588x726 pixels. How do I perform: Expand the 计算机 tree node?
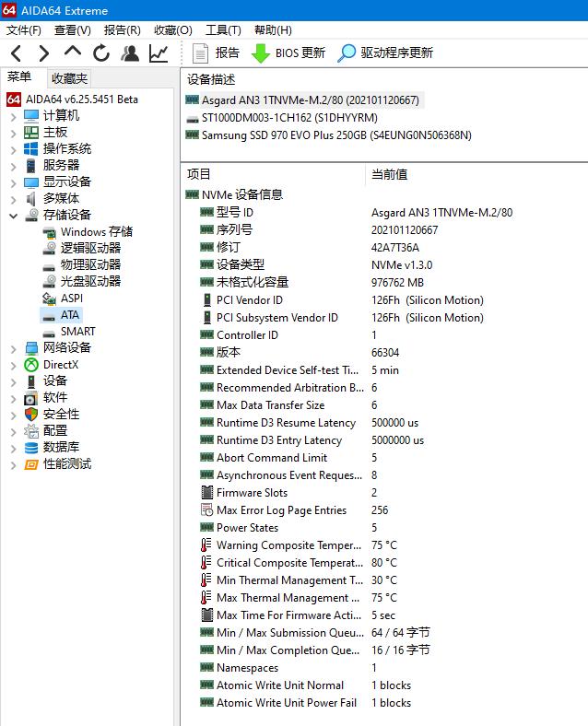[x=14, y=117]
